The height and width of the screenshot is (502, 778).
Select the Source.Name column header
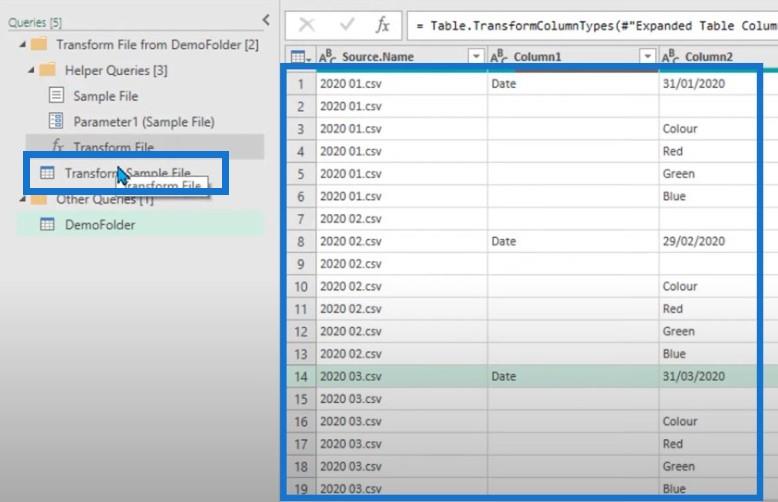[x=378, y=57]
